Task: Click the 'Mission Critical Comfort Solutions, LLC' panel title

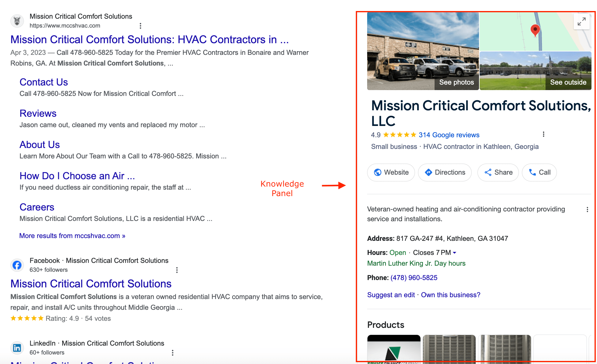Action: [x=481, y=113]
